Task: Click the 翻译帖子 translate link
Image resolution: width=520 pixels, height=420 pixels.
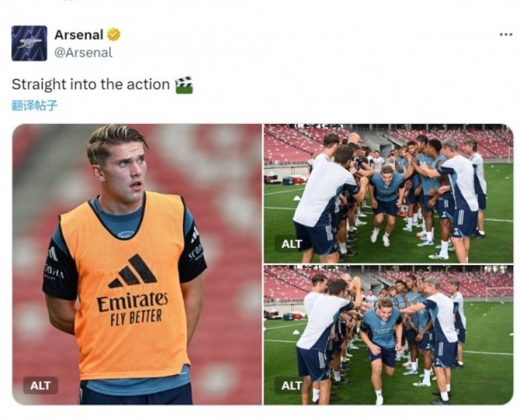Action: 35,106
